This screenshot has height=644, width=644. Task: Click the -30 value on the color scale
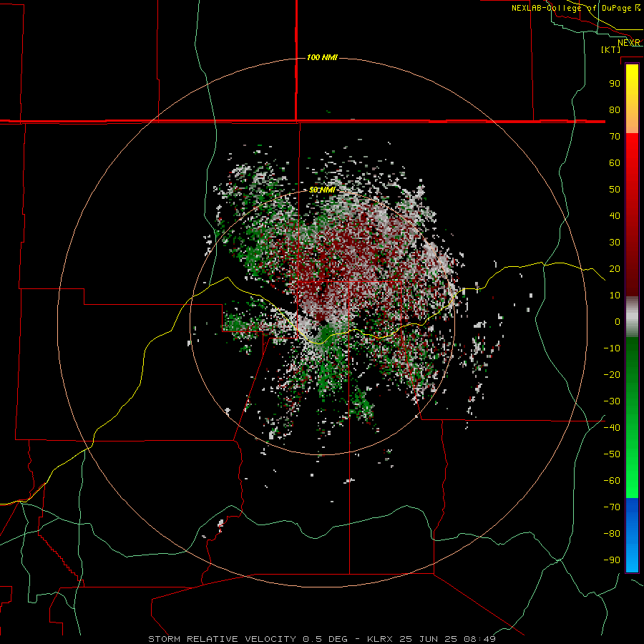pyautogui.click(x=612, y=401)
